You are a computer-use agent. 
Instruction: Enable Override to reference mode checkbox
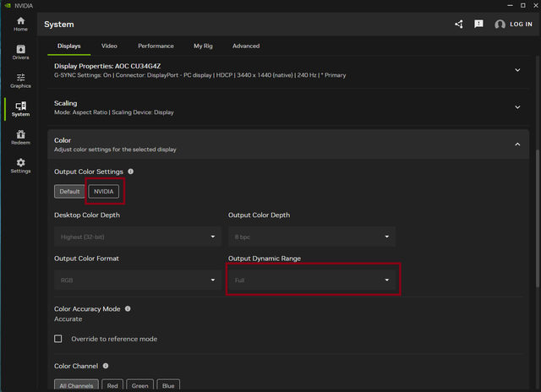(x=58, y=339)
